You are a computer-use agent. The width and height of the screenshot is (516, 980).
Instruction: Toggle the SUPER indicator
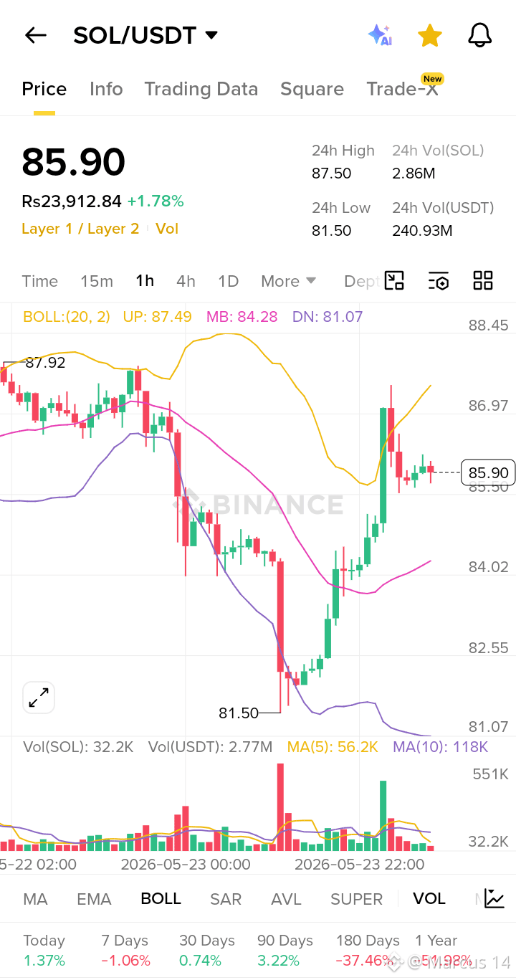356,899
